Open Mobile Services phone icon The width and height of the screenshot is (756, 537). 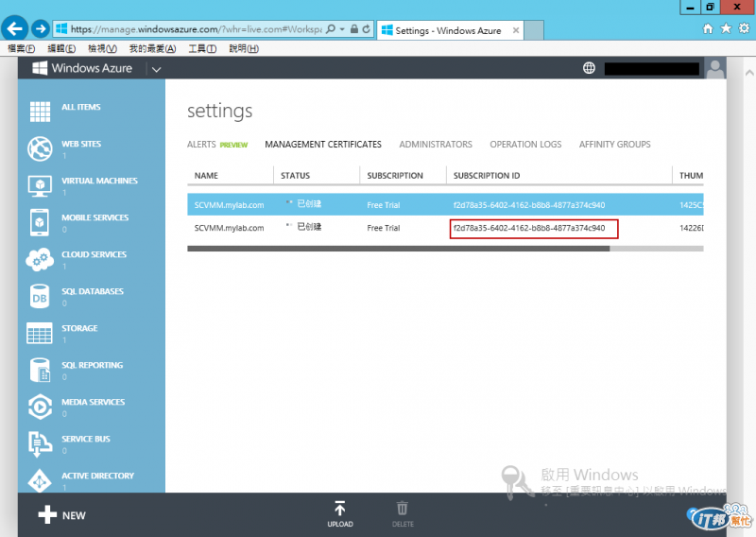40,222
